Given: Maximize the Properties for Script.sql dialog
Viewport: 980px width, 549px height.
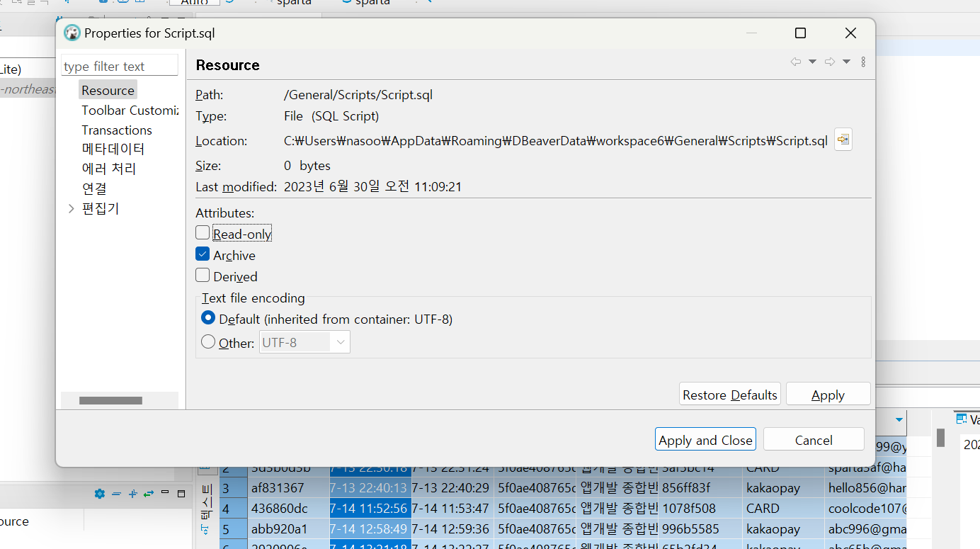Looking at the screenshot, I should [800, 33].
